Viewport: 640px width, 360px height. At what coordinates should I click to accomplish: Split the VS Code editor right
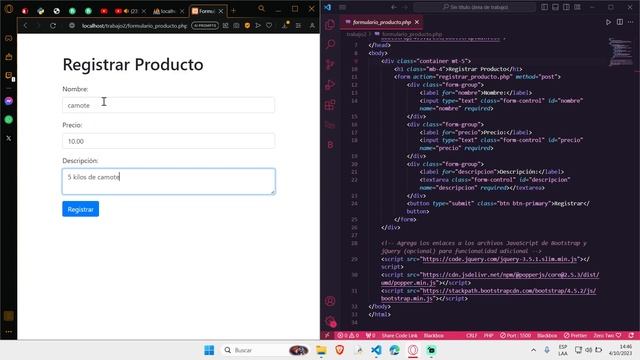[620, 22]
